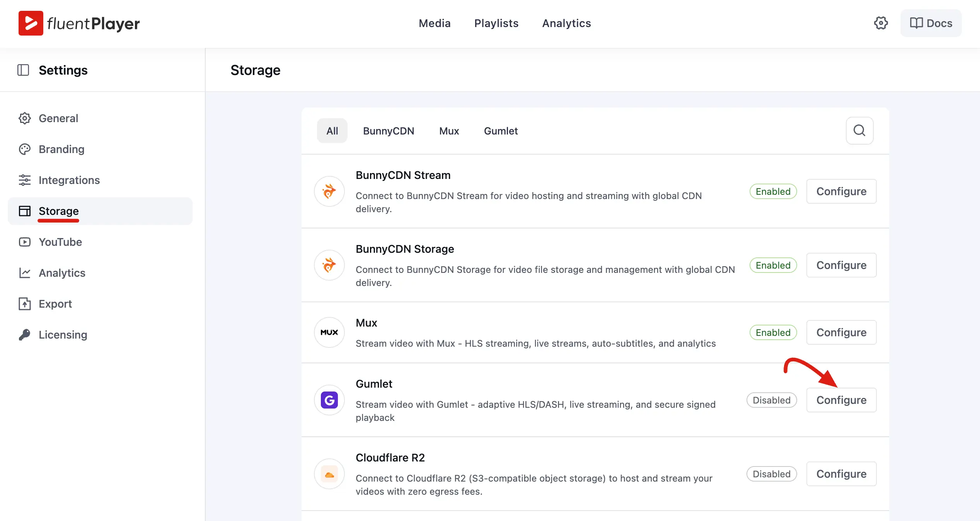This screenshot has width=980, height=521.
Task: Open search with the magnifier icon
Action: pos(859,131)
